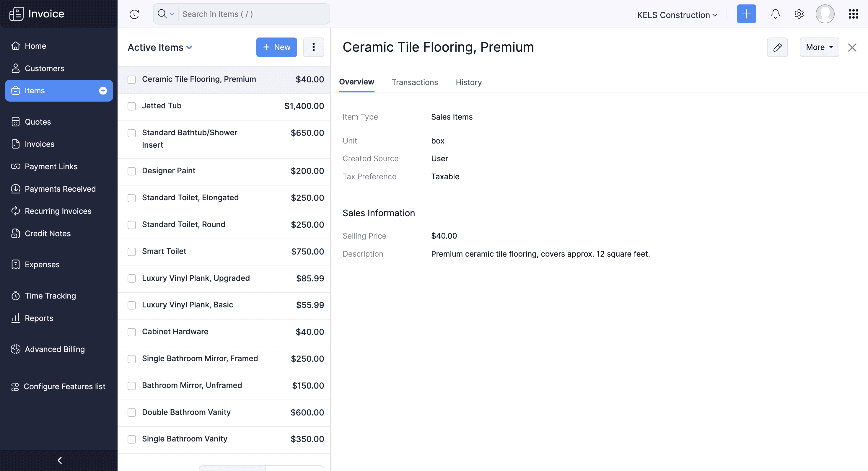Click the $750.00 price of Smart Toilet

coord(307,252)
